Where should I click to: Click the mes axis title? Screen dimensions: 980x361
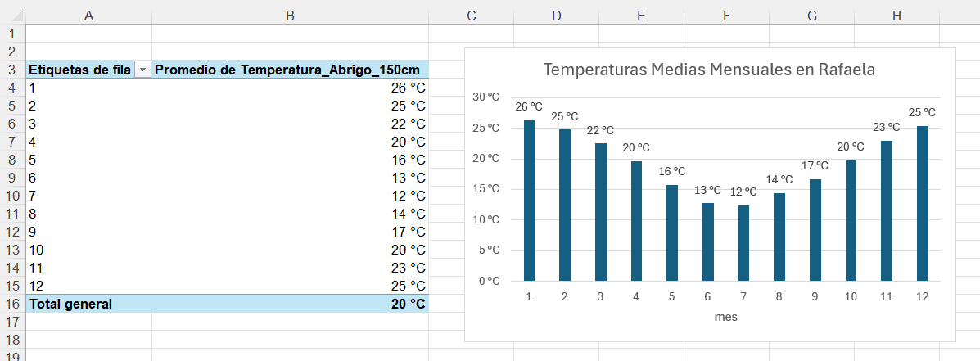click(725, 318)
